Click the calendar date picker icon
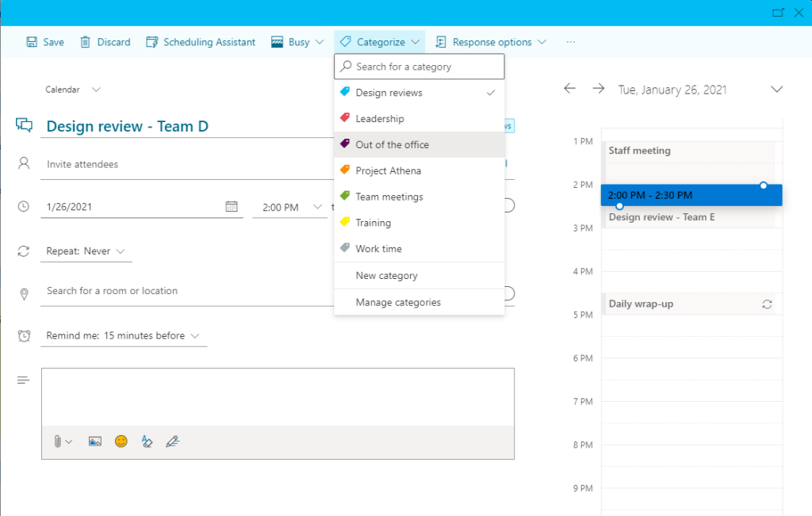 click(x=232, y=207)
